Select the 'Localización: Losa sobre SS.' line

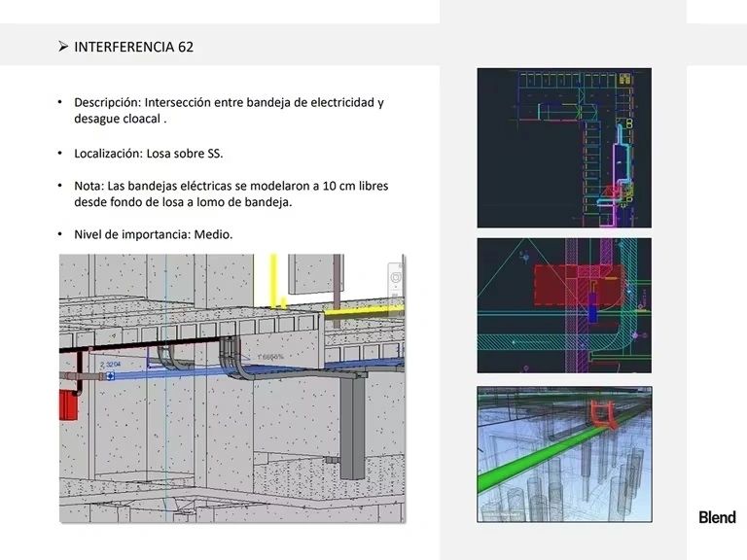[149, 154]
